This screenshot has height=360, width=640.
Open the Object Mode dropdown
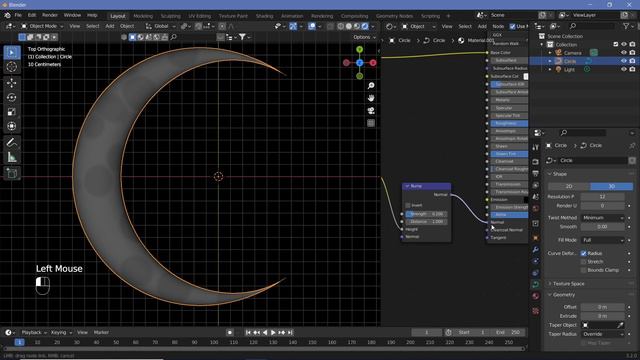point(42,26)
